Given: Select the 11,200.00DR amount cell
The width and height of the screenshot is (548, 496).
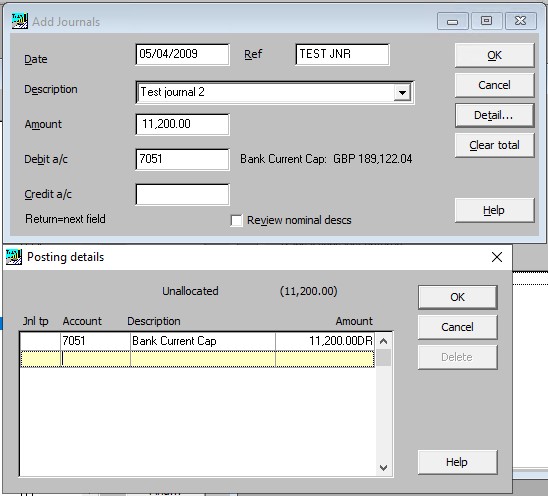Looking at the screenshot, I should pyautogui.click(x=325, y=341).
